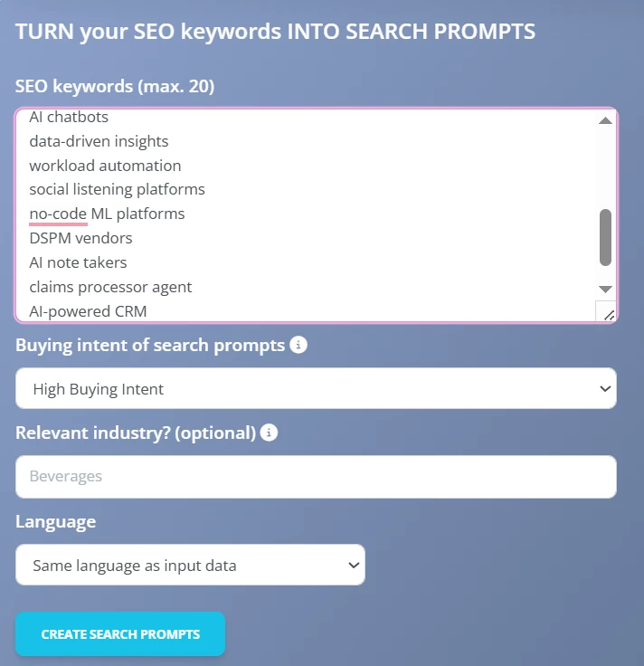Click the textarea resize handle icon
Viewport: 644px width, 666px height.
click(608, 313)
